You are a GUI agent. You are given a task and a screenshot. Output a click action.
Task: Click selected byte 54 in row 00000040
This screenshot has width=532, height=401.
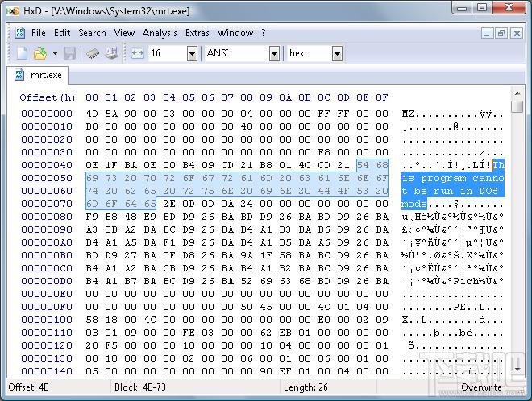click(363, 165)
